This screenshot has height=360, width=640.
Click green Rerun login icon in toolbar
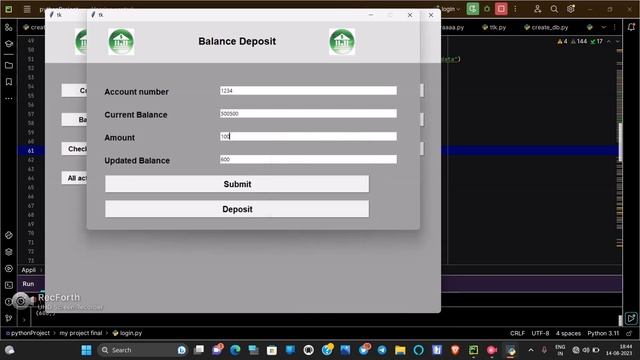click(473, 9)
